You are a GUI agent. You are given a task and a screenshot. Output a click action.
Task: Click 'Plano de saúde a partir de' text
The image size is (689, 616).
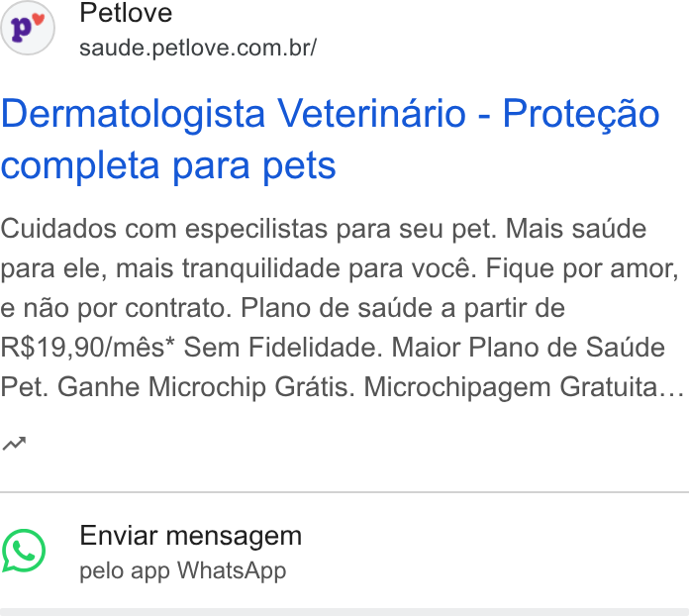(x=403, y=308)
